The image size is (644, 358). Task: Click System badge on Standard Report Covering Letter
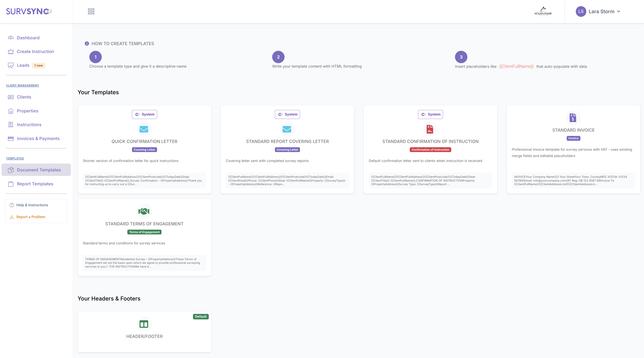287,114
